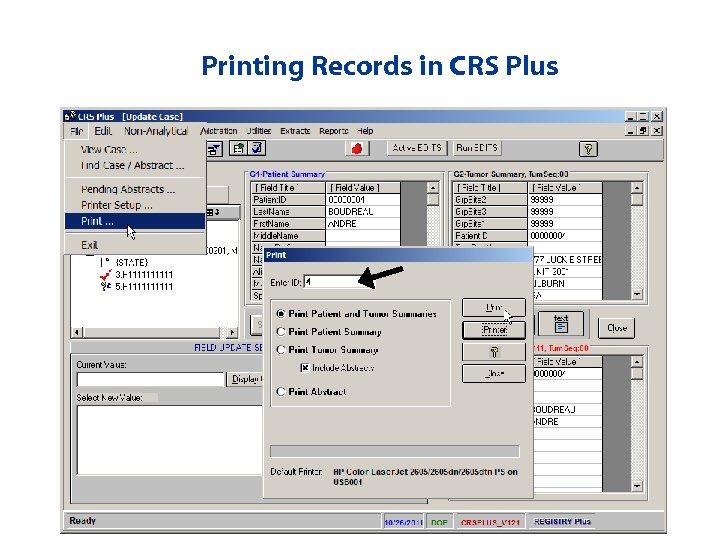Select Print Tumor Summary radio button

[x=281, y=350]
